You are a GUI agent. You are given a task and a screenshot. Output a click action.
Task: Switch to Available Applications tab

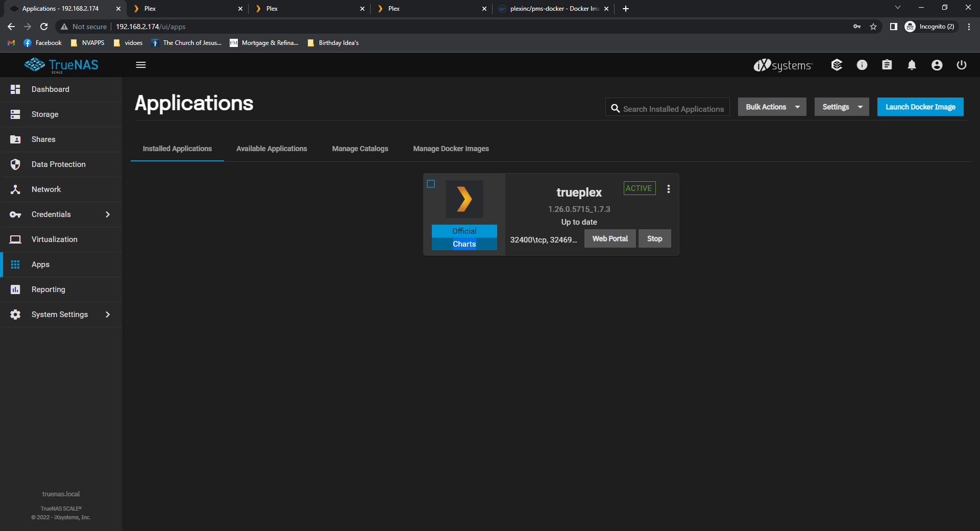point(272,149)
